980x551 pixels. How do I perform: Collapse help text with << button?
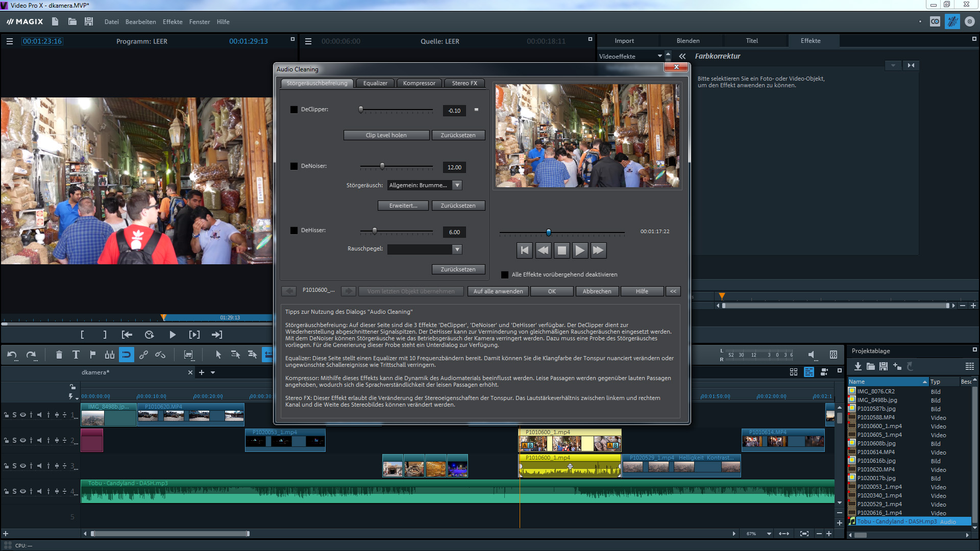[673, 291]
